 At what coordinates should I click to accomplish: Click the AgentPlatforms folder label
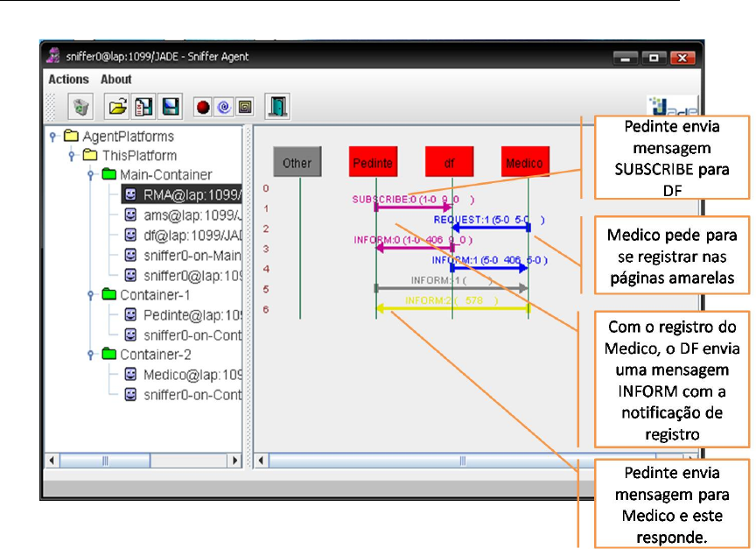pyautogui.click(x=128, y=137)
